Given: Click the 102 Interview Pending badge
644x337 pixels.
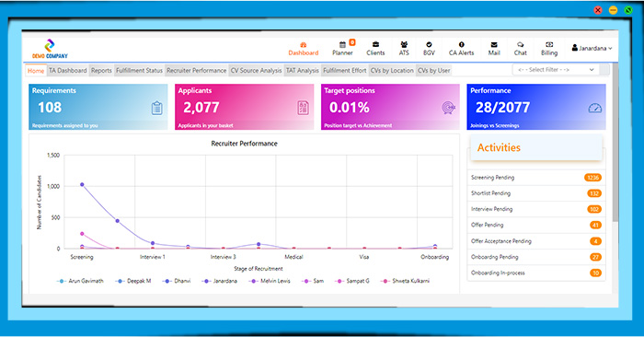Looking at the screenshot, I should tap(594, 209).
